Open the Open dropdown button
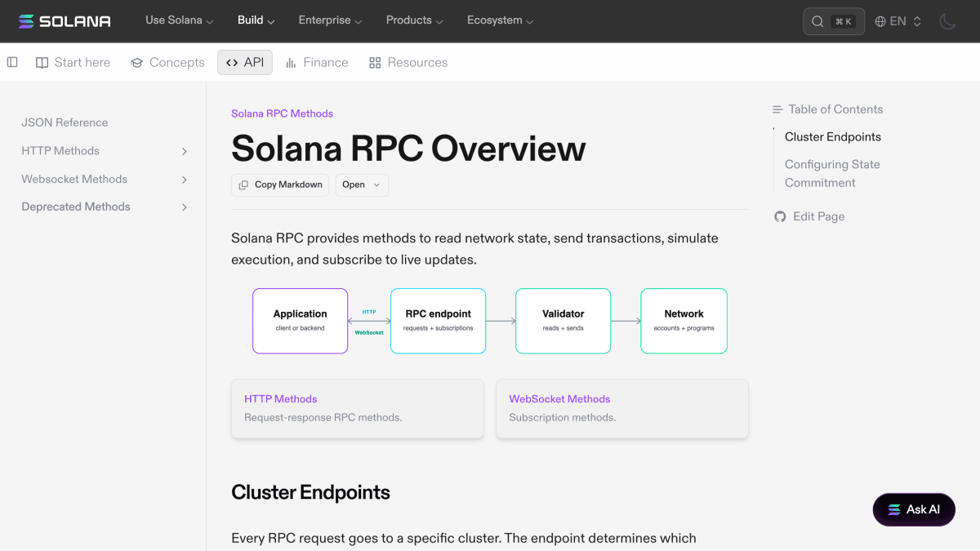 (362, 184)
